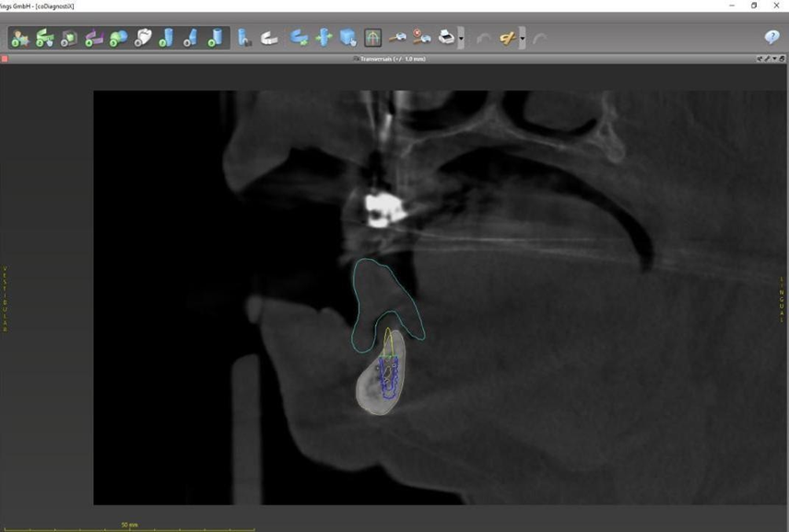Click the step 1 patient data icon

click(19, 38)
